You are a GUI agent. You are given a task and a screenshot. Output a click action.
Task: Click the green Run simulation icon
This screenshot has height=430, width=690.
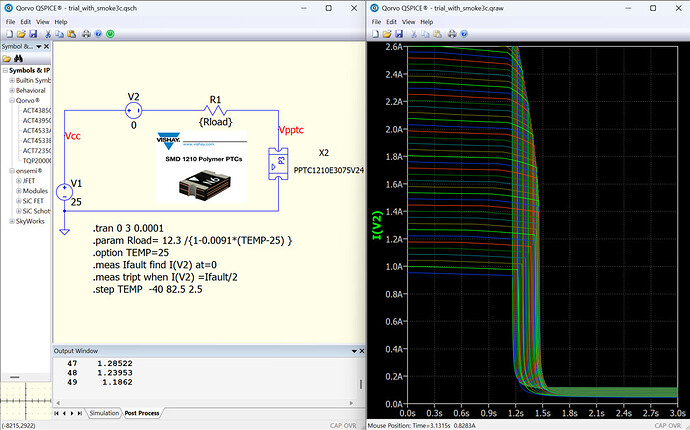[110, 34]
